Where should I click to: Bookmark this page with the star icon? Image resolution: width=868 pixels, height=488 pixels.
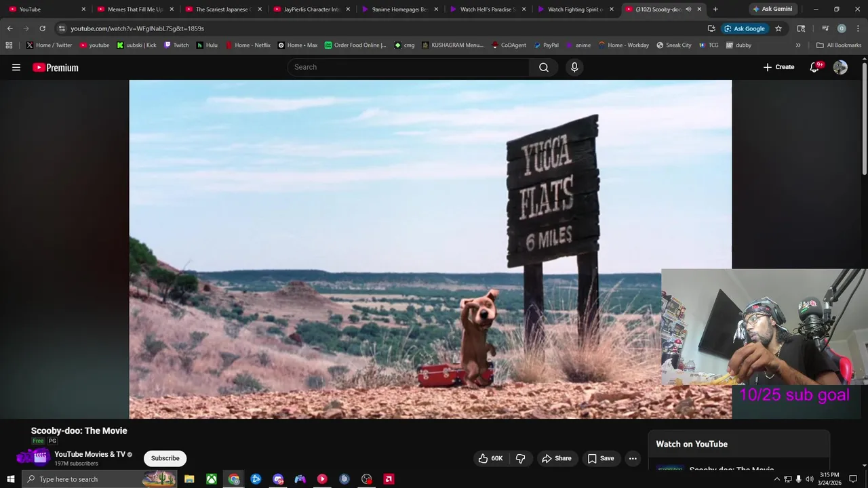coord(778,28)
